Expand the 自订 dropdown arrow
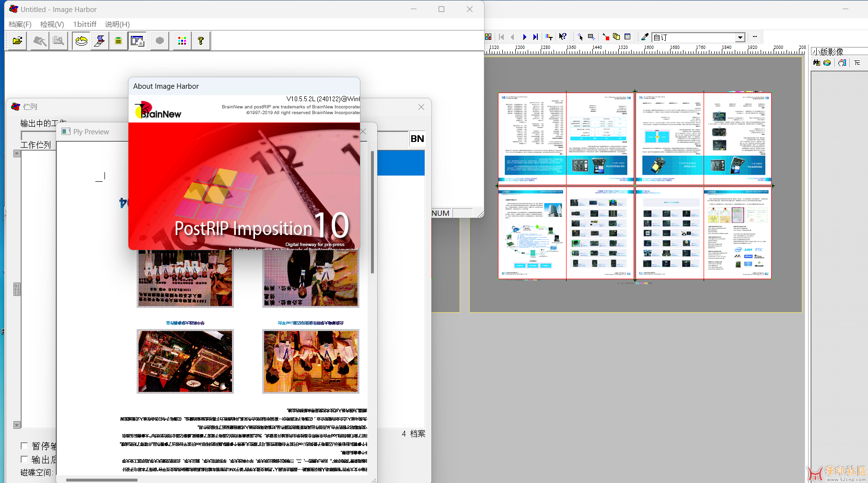868x483 pixels. (x=740, y=37)
